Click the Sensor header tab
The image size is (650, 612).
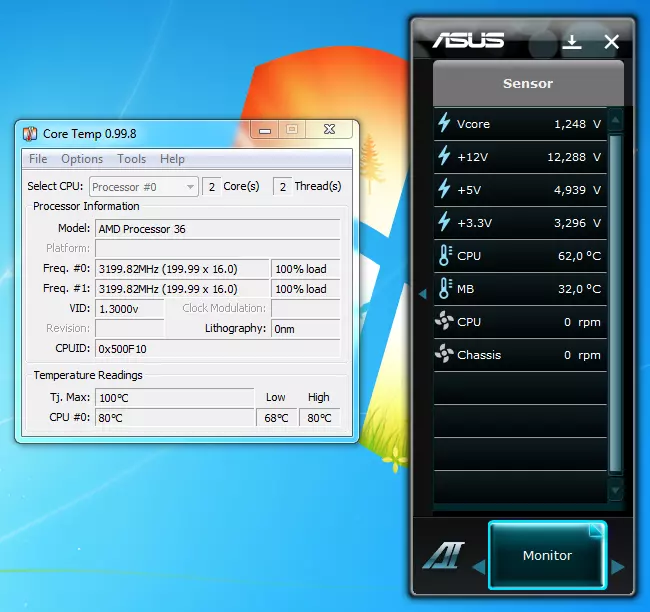tap(528, 83)
